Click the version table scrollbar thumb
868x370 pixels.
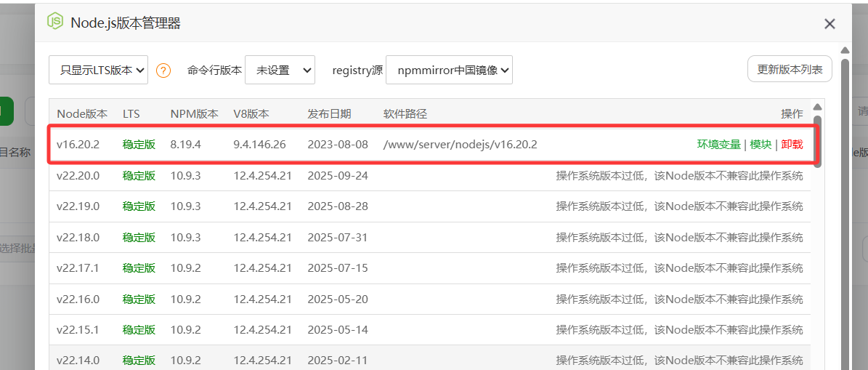click(817, 141)
